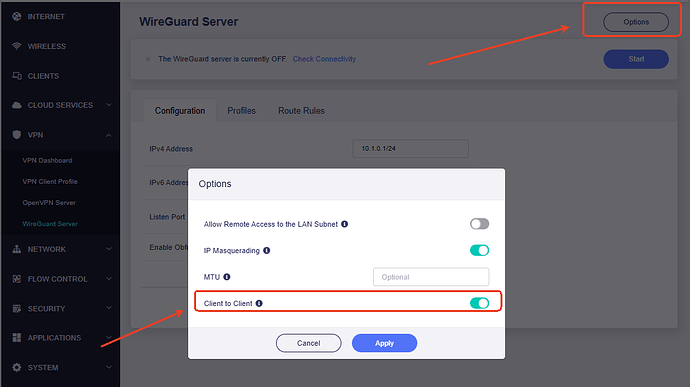Show info tooltip for MTU
This screenshot has width=690, height=387.
tap(227, 277)
